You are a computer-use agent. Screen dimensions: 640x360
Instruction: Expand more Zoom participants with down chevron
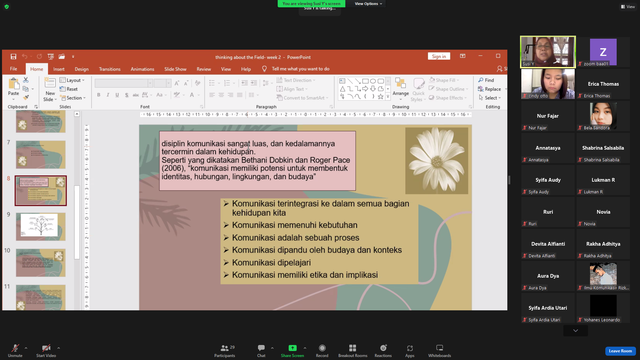pyautogui.click(x=576, y=331)
